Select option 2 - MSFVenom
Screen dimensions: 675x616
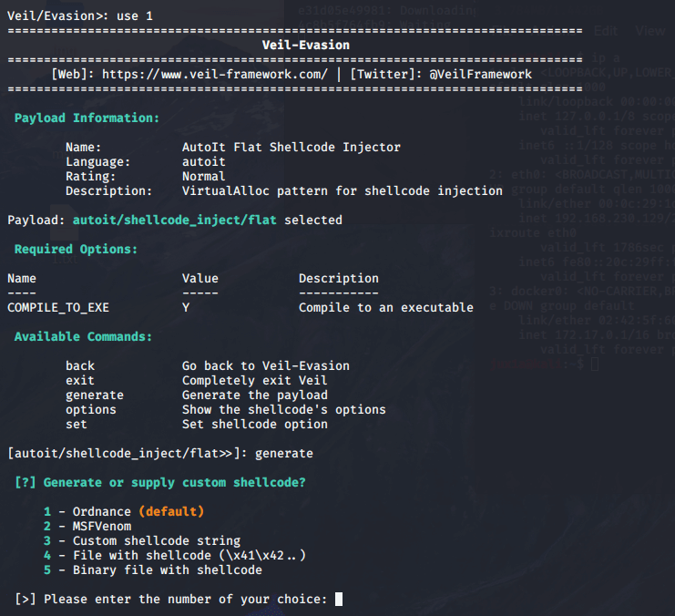(x=87, y=527)
